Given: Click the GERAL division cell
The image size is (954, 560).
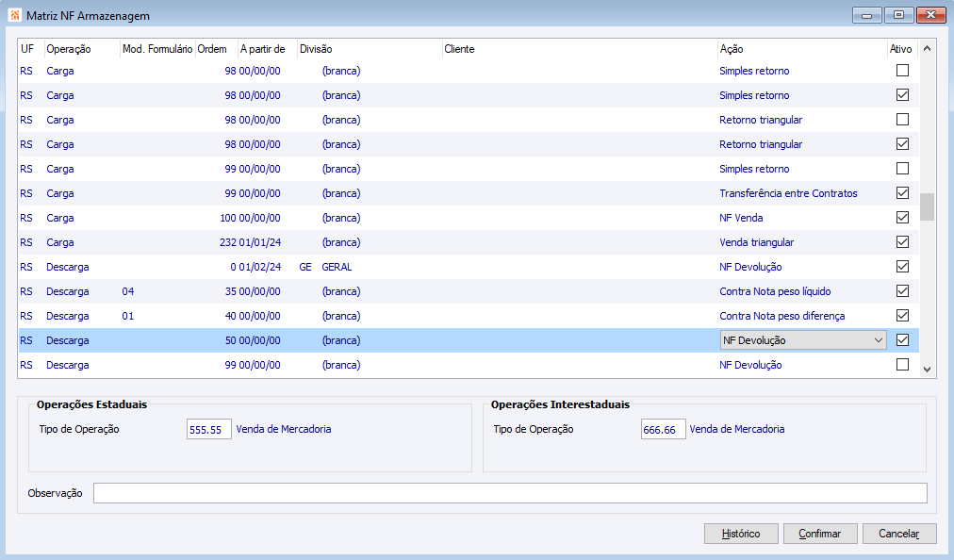Looking at the screenshot, I should pyautogui.click(x=337, y=267).
